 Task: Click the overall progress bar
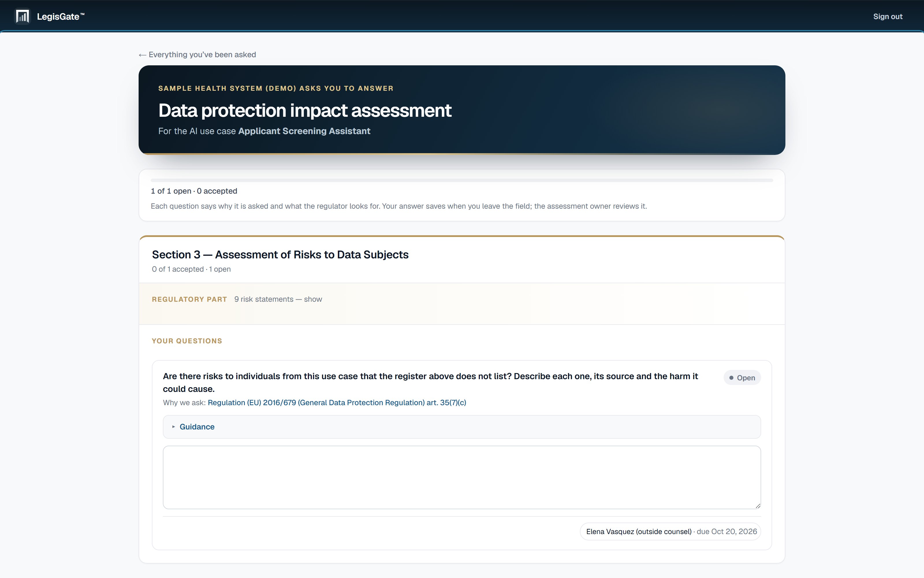point(462,180)
